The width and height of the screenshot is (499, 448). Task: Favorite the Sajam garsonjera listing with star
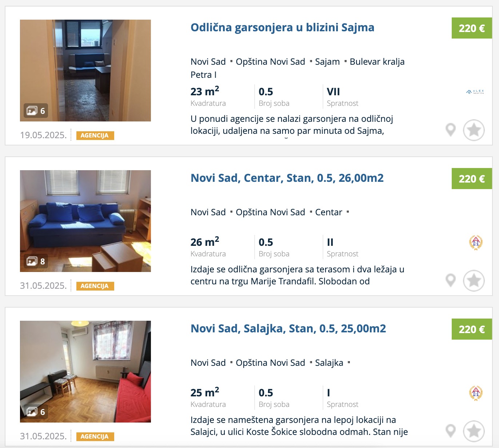tap(474, 130)
